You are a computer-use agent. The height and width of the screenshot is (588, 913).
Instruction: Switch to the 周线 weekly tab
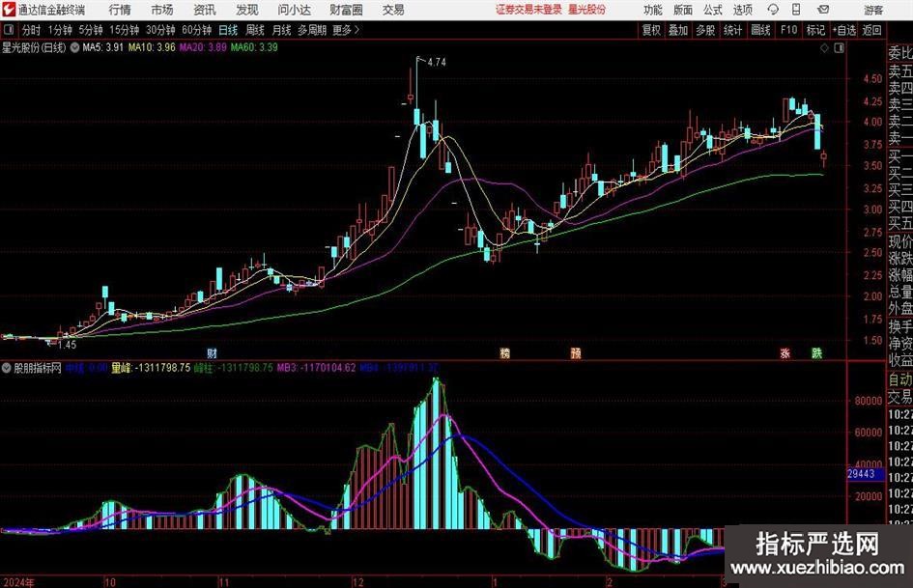point(255,30)
